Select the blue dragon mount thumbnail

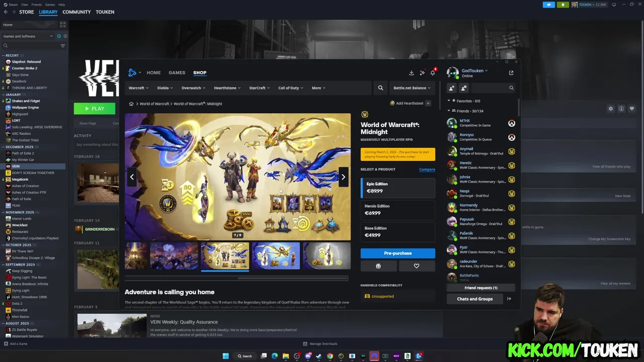pos(276,256)
